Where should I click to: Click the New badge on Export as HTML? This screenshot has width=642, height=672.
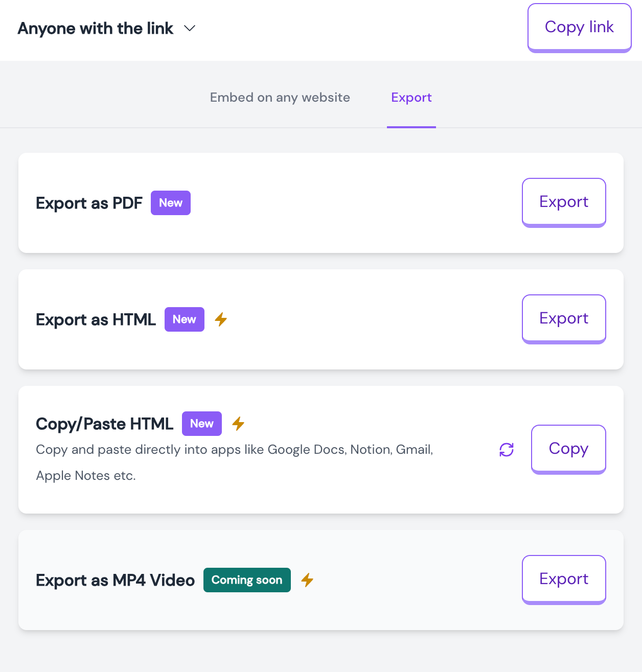tap(185, 319)
